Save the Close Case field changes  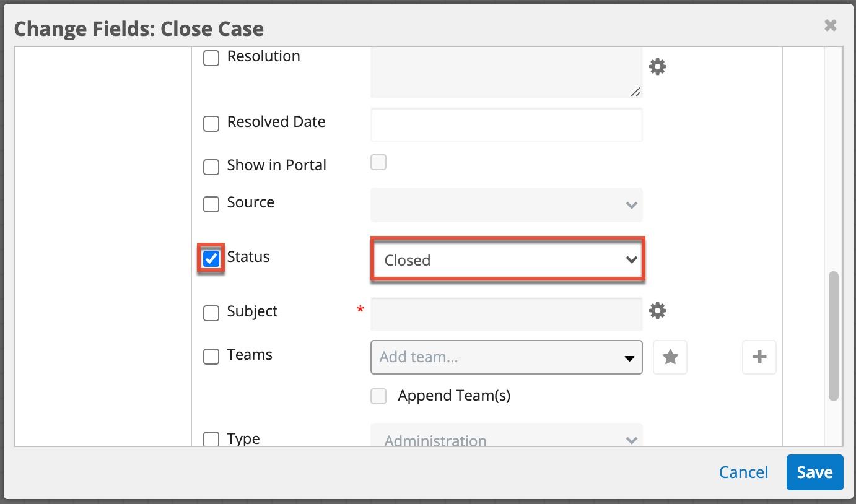(815, 472)
